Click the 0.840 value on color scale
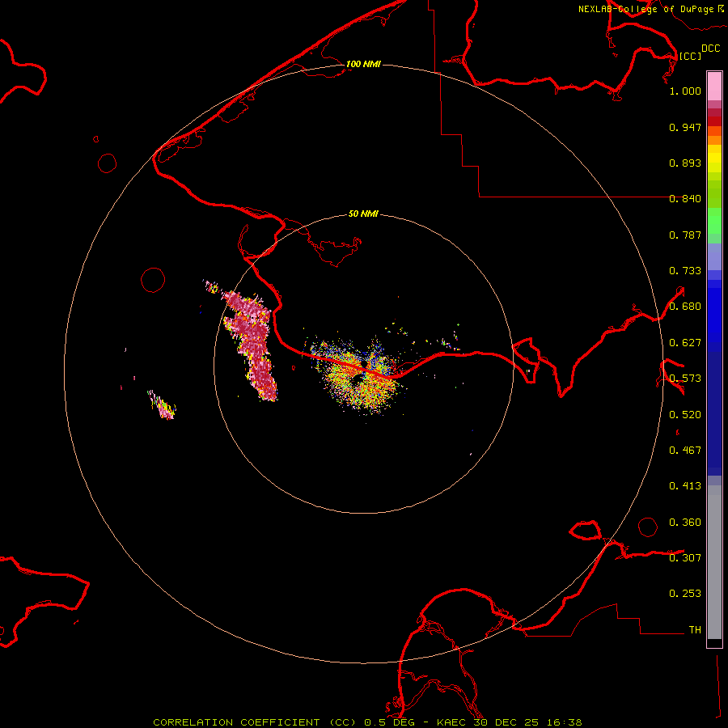 (685, 199)
